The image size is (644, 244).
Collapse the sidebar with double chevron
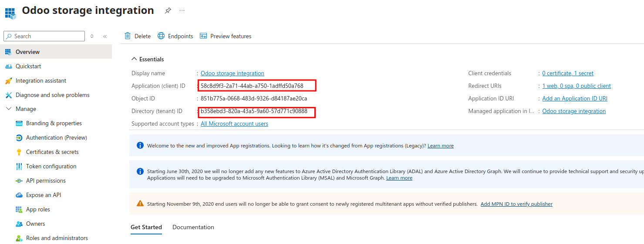click(105, 36)
